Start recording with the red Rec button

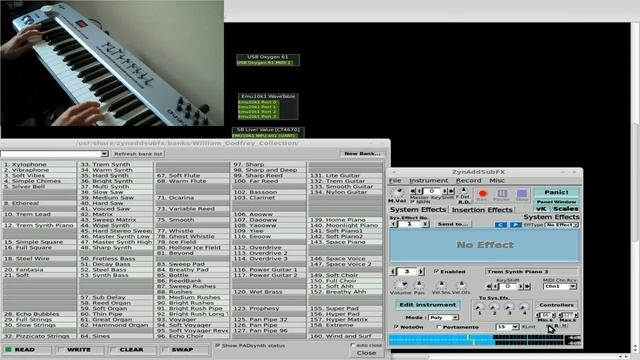pos(482,194)
